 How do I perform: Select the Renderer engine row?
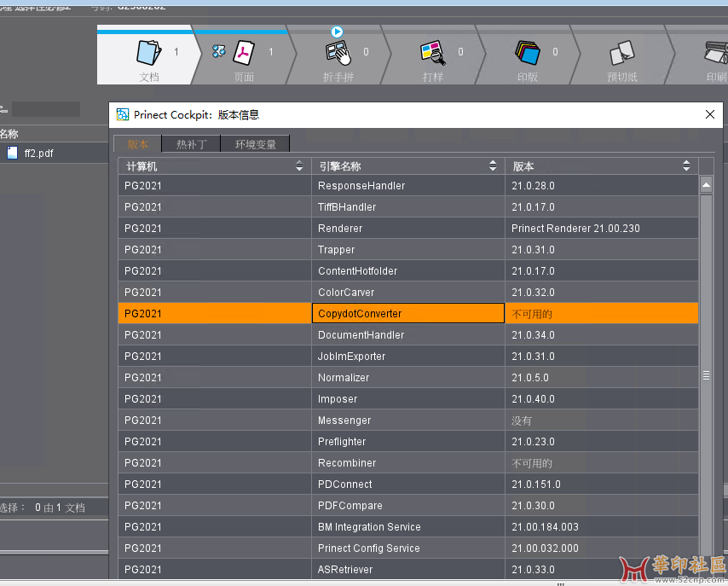click(408, 229)
